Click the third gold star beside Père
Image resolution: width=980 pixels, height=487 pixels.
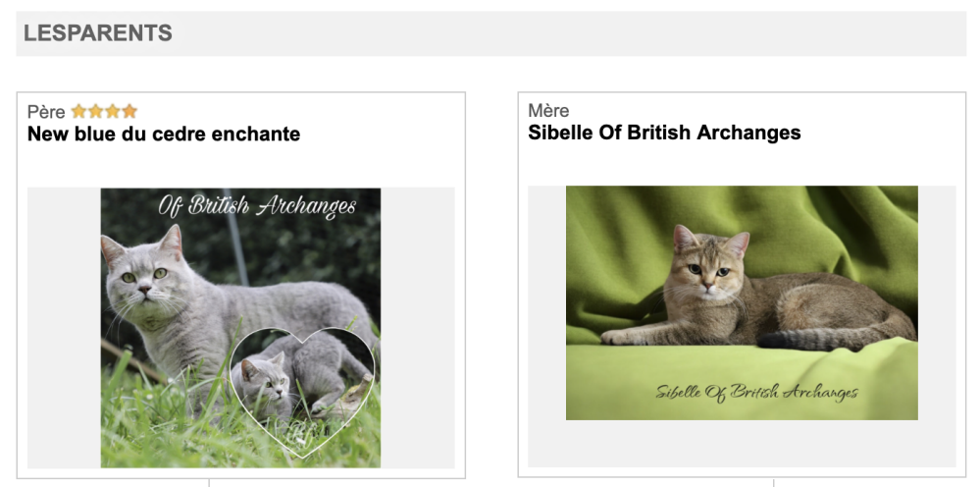point(112,112)
